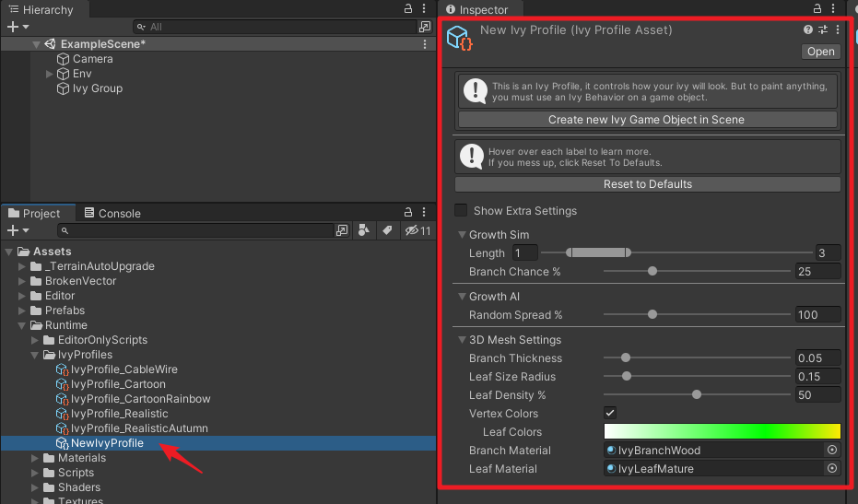Viewport: 858px width, 504px height.
Task: Collapse the Growth AI section
Action: pyautogui.click(x=462, y=297)
